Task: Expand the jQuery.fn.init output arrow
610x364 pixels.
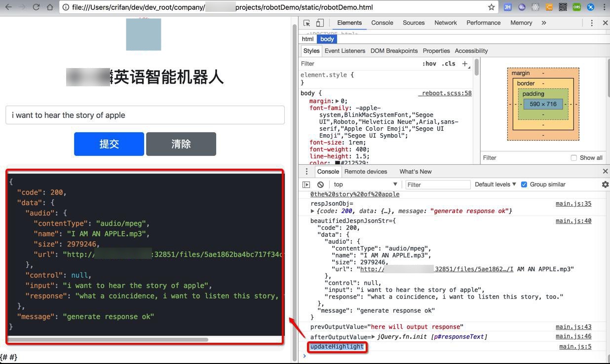Action: (373, 337)
